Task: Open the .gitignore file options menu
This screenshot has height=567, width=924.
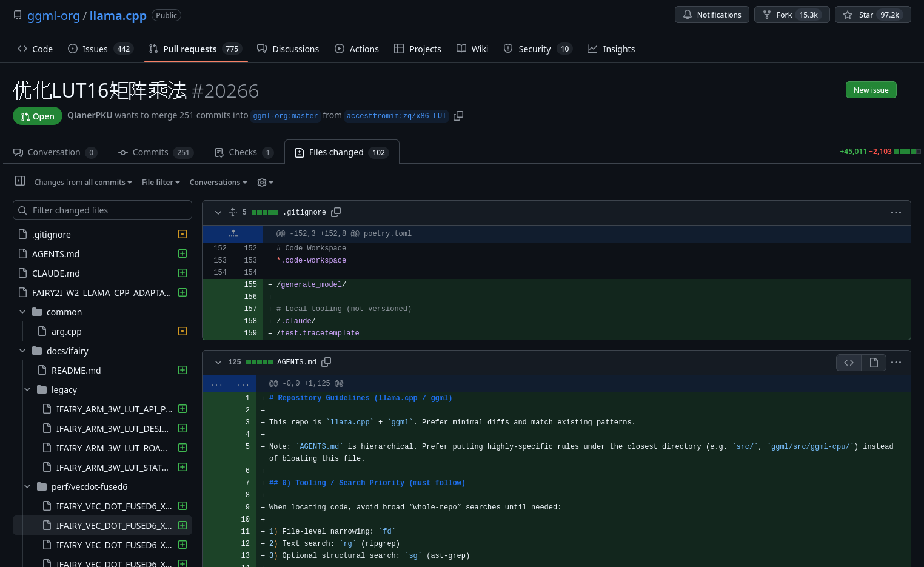Action: click(896, 213)
